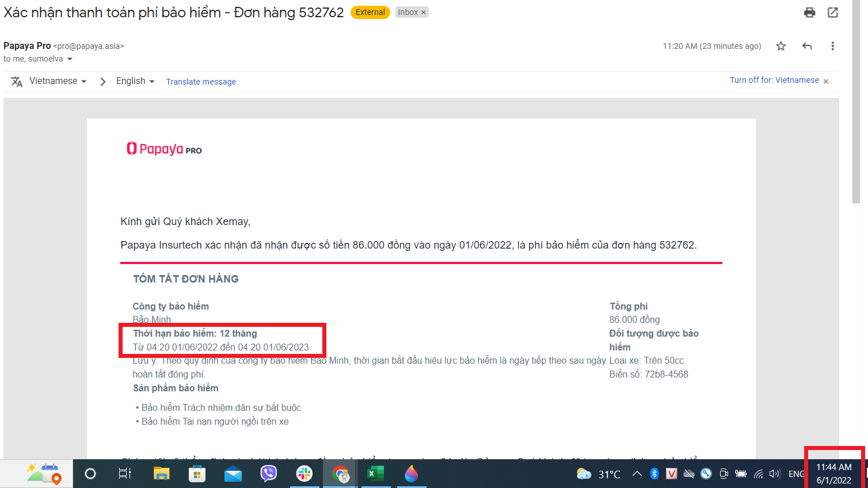Open the Wi-Fi network tray icon

point(759,474)
